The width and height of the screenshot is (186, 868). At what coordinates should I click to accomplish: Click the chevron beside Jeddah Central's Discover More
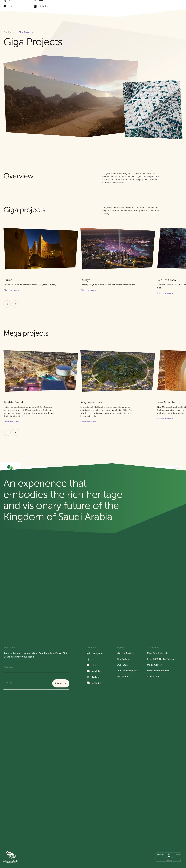click(x=23, y=422)
